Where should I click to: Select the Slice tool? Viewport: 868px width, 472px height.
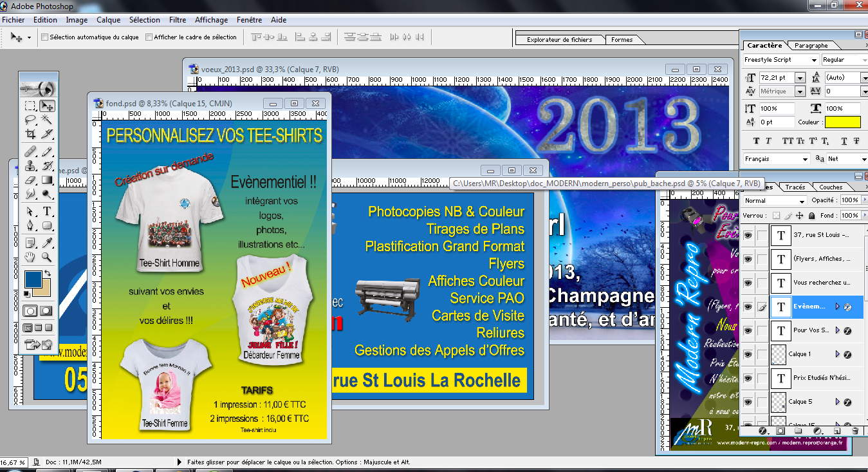pyautogui.click(x=47, y=134)
